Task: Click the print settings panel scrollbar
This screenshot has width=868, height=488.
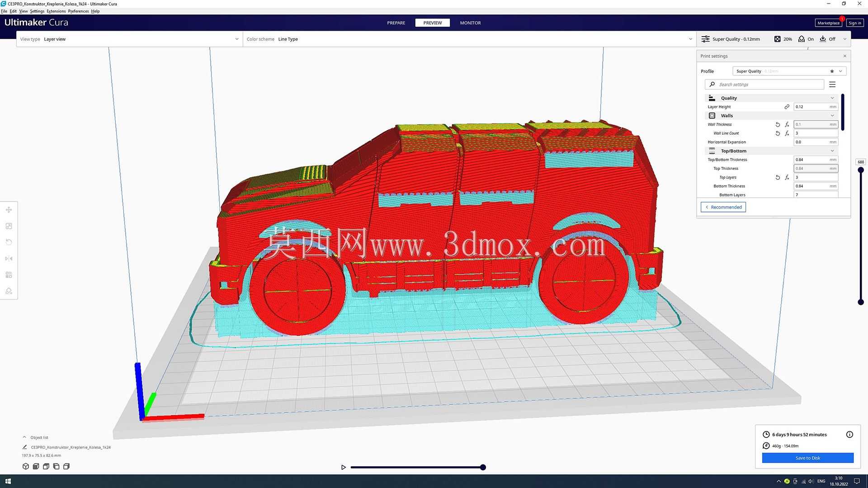Action: click(843, 112)
